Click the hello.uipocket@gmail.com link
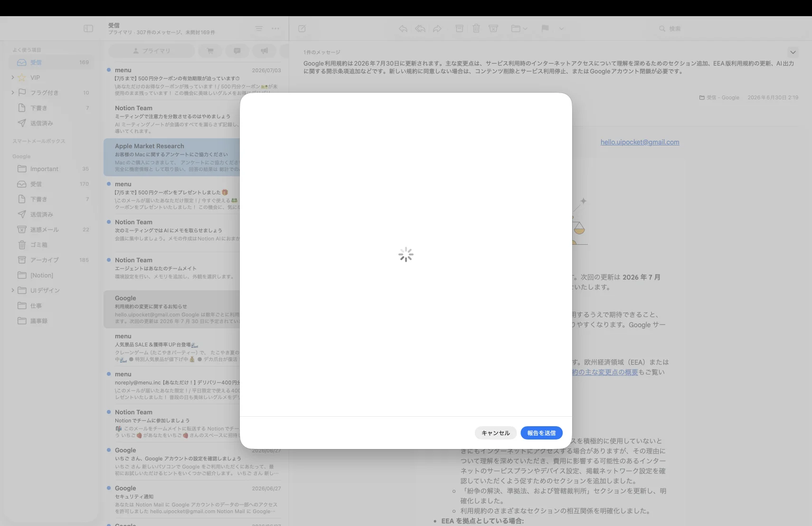The height and width of the screenshot is (526, 812). [640, 142]
